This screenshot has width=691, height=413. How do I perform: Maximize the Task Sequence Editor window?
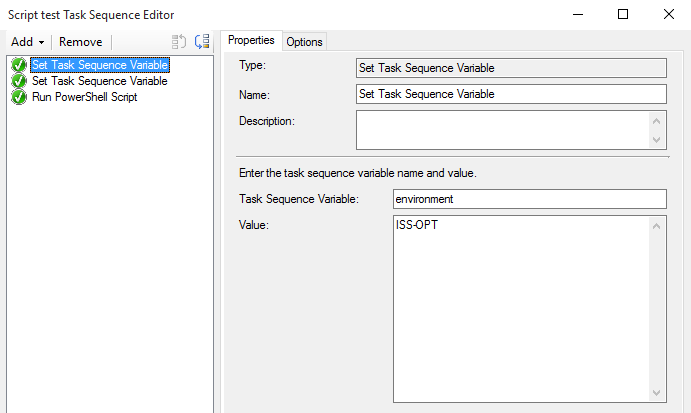[x=623, y=15]
